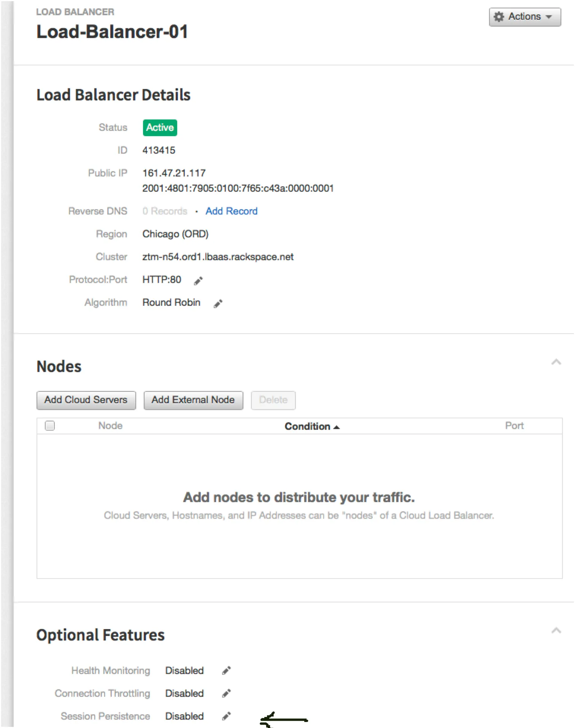Click Add External Node button

tap(193, 400)
